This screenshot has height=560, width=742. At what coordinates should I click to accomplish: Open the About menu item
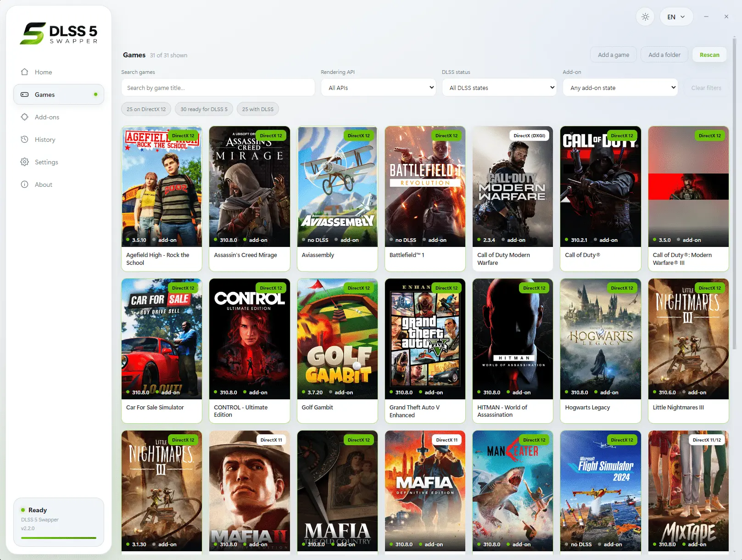pyautogui.click(x=59, y=185)
